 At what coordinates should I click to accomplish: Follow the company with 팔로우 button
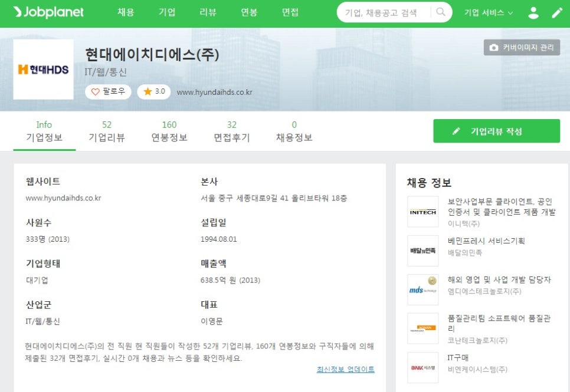point(108,91)
